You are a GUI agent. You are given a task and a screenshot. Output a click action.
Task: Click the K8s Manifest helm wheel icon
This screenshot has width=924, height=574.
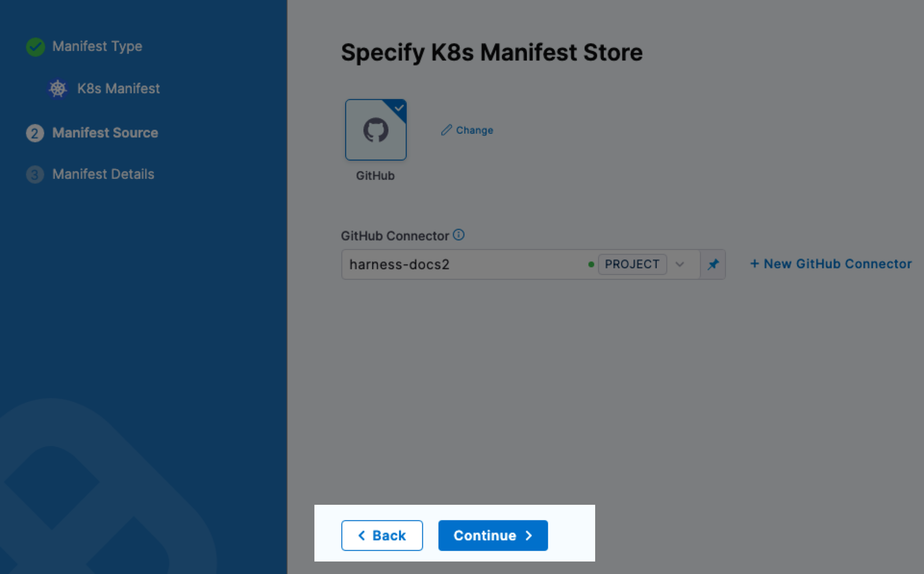click(58, 89)
